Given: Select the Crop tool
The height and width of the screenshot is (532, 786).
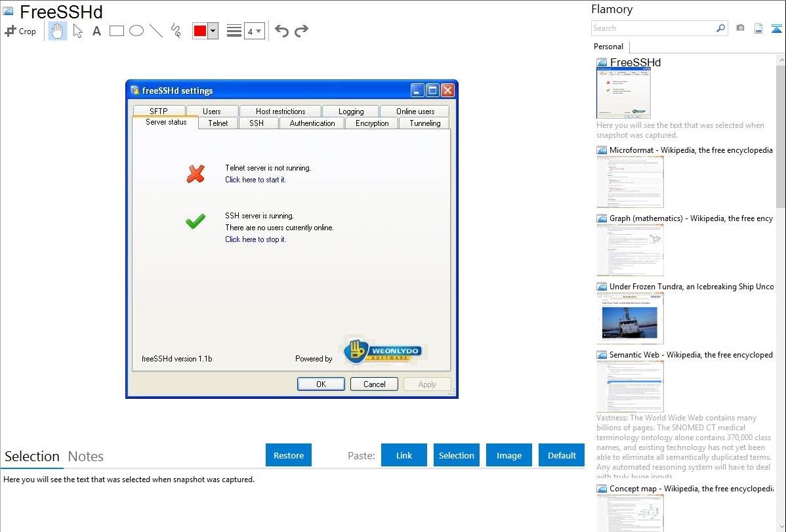Looking at the screenshot, I should point(20,31).
